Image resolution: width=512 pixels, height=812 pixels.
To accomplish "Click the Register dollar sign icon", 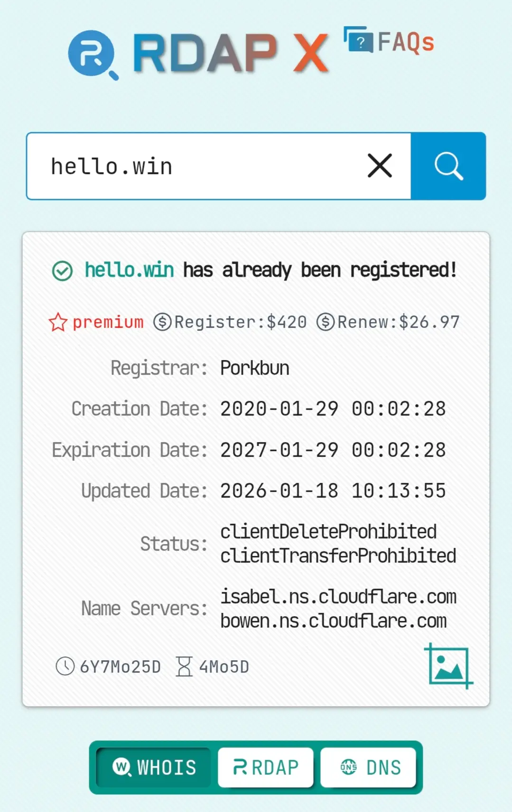I will pos(162,322).
